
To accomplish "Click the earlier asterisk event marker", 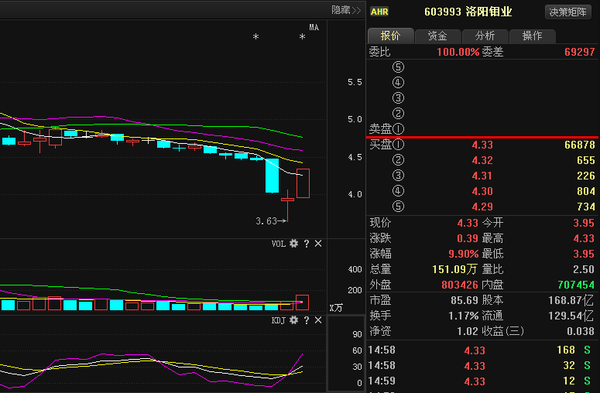I will pos(256,37).
